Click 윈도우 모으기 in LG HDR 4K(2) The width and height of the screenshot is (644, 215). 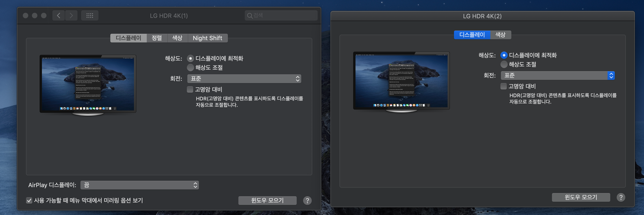click(x=581, y=197)
